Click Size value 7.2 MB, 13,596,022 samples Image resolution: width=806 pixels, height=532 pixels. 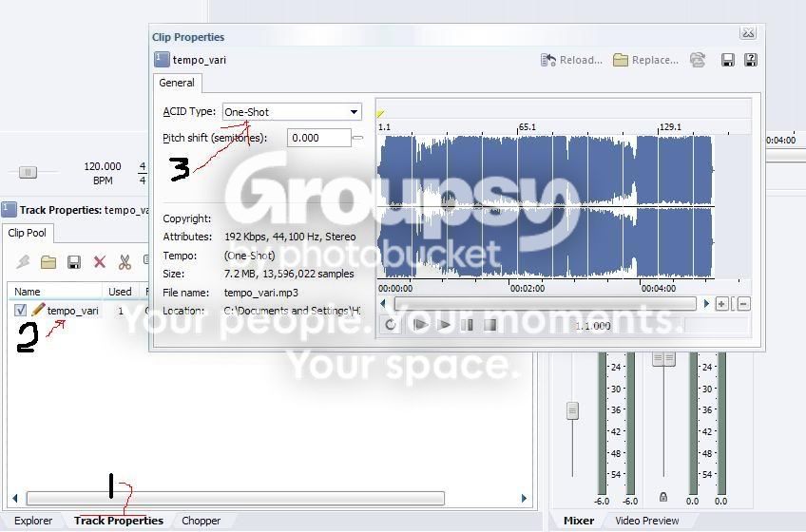pos(289,274)
